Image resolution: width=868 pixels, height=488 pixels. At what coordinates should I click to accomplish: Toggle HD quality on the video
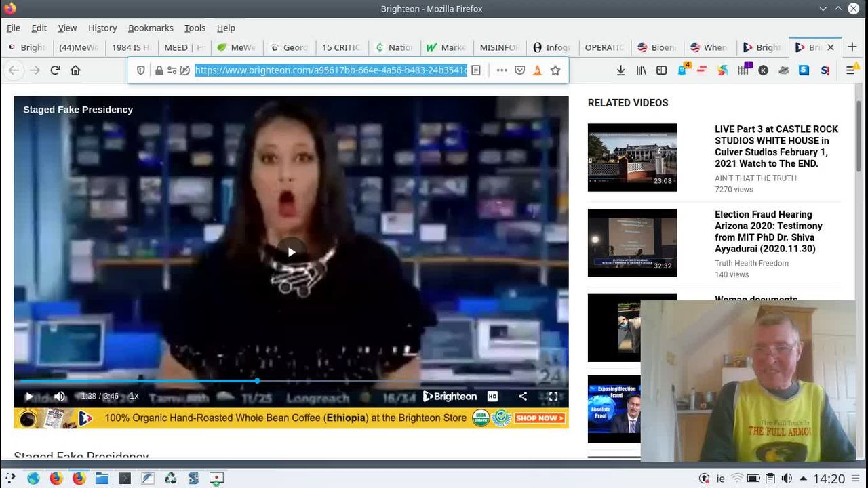point(492,396)
